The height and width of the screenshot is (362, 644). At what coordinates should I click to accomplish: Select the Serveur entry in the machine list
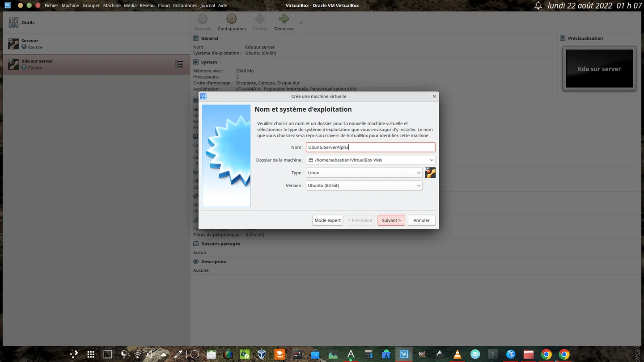97,43
